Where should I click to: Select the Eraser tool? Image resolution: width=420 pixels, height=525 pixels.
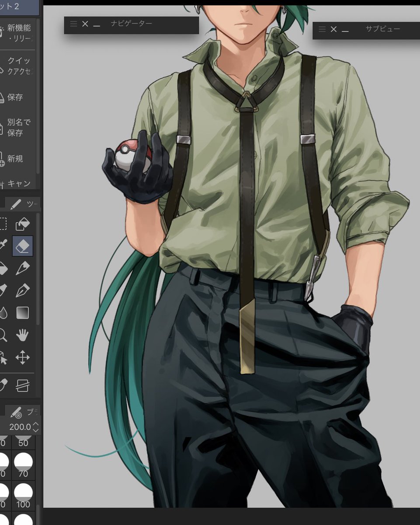23,246
